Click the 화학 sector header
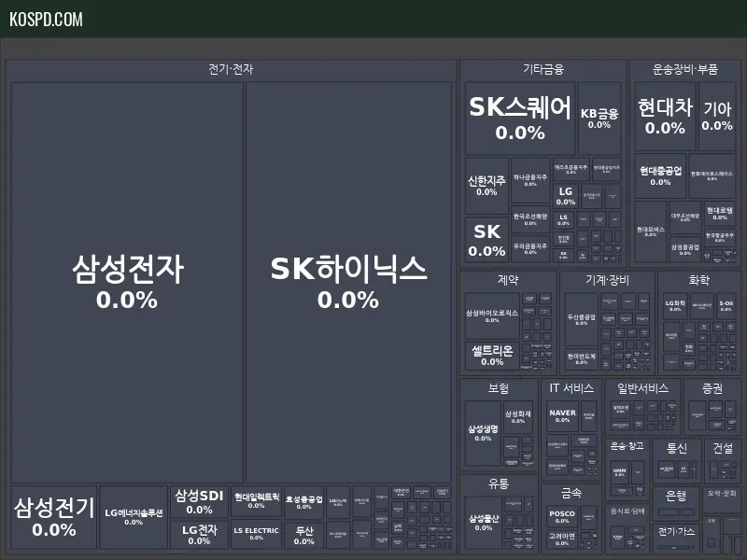Image resolution: width=747 pixels, height=560 pixels. [698, 280]
